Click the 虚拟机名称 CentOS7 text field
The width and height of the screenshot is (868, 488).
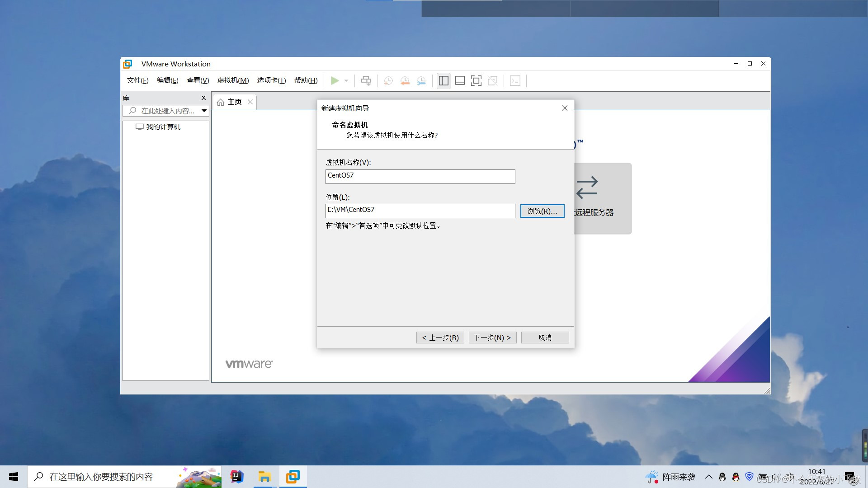click(420, 176)
